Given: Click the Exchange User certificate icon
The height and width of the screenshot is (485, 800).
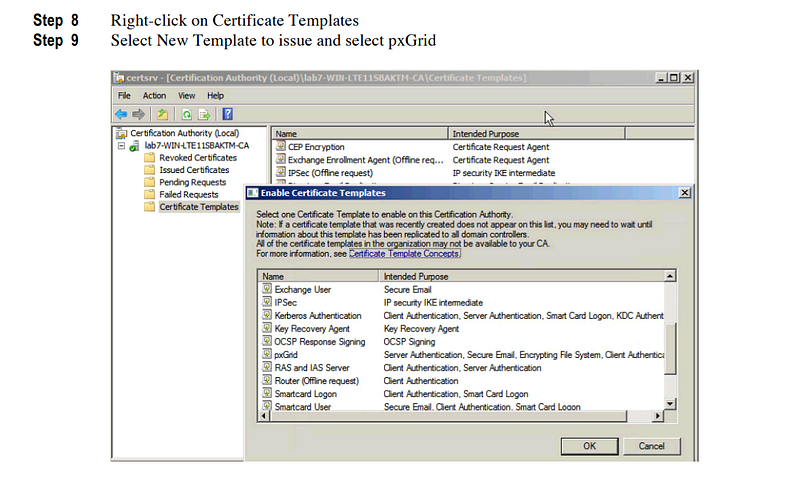Looking at the screenshot, I should pos(267,289).
